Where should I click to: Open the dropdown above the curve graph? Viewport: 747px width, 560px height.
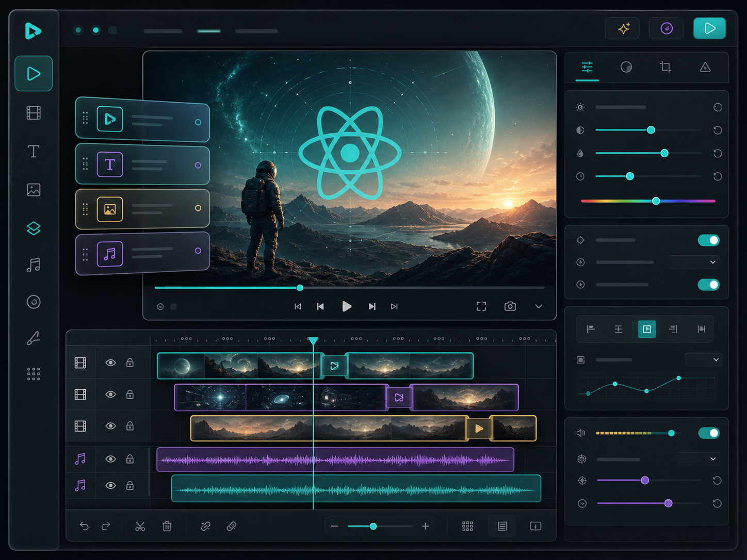coord(703,359)
